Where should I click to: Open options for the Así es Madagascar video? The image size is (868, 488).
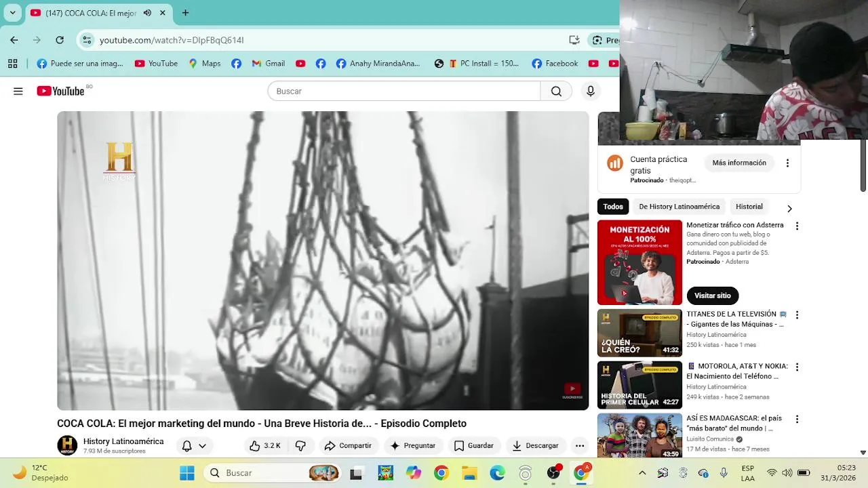pos(797,420)
